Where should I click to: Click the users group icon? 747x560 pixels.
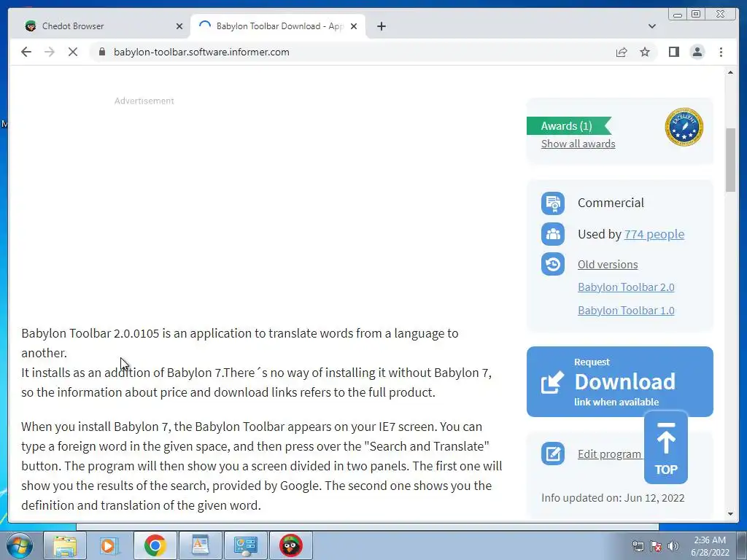coord(553,234)
